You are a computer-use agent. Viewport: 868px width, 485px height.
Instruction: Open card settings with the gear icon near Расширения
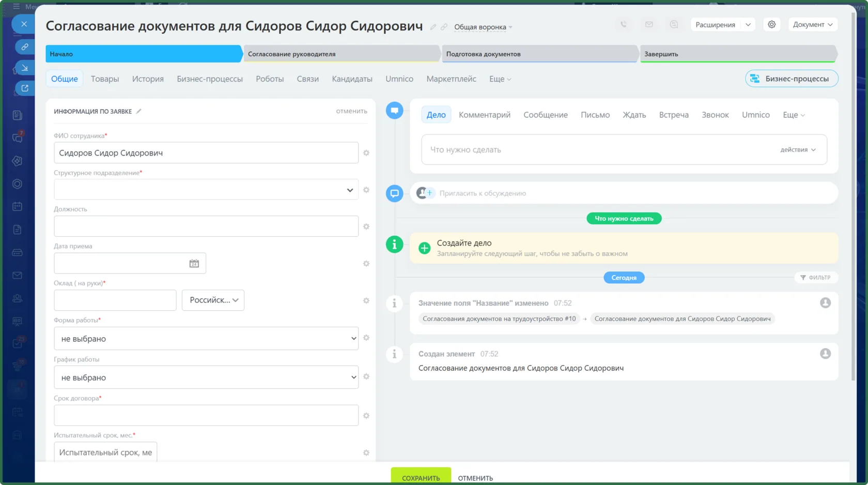click(771, 24)
